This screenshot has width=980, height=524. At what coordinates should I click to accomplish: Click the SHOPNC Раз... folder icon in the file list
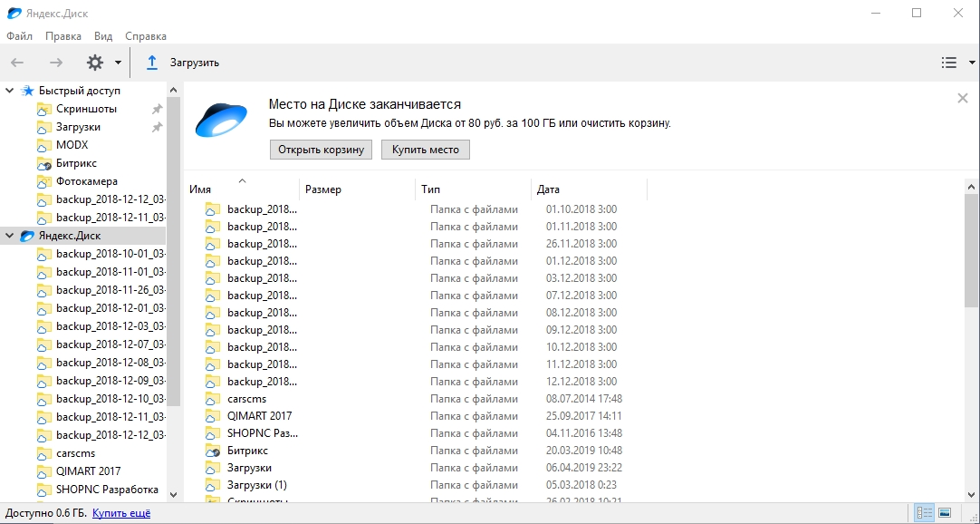[x=213, y=433]
